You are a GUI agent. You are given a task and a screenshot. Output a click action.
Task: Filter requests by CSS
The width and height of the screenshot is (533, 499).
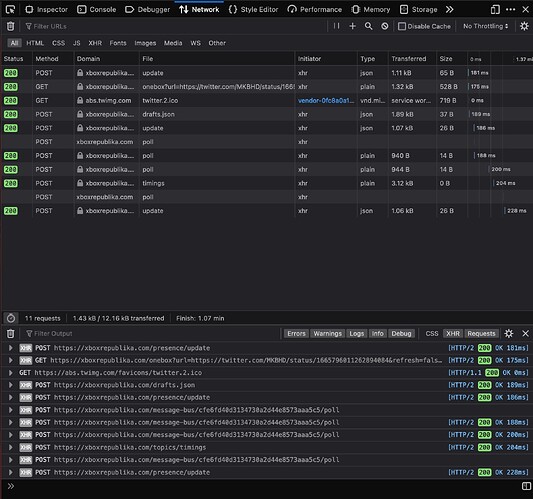pyautogui.click(x=58, y=43)
